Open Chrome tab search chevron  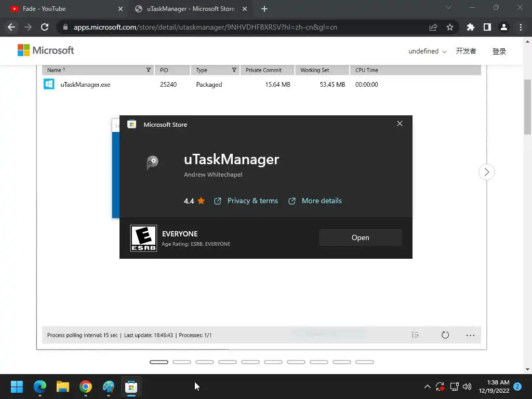pos(448,7)
